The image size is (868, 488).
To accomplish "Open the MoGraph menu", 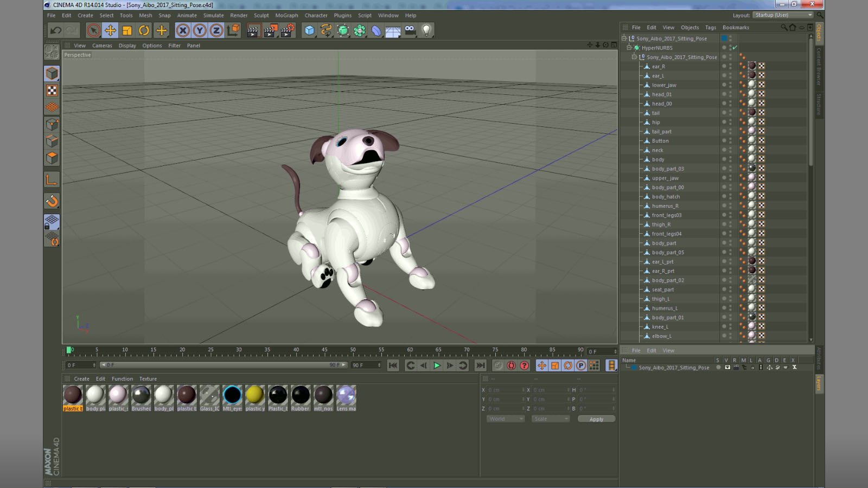I will (286, 15).
